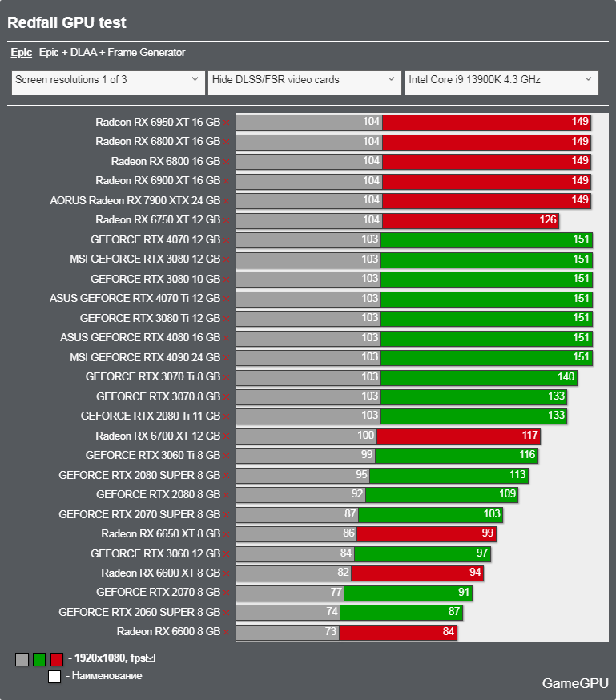This screenshot has width=616, height=700.
Task: Remove GEFORCE RTX 3060 Ti 8 GB row
Action: click(227, 456)
